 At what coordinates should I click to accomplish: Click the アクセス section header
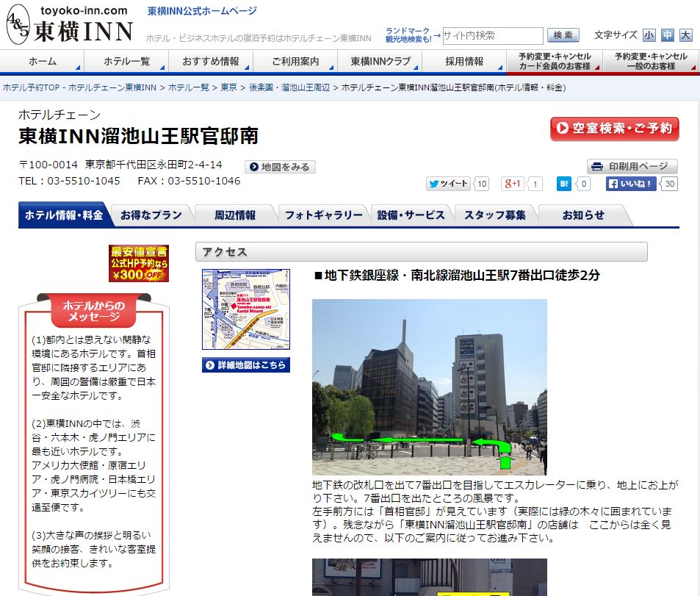coord(422,252)
